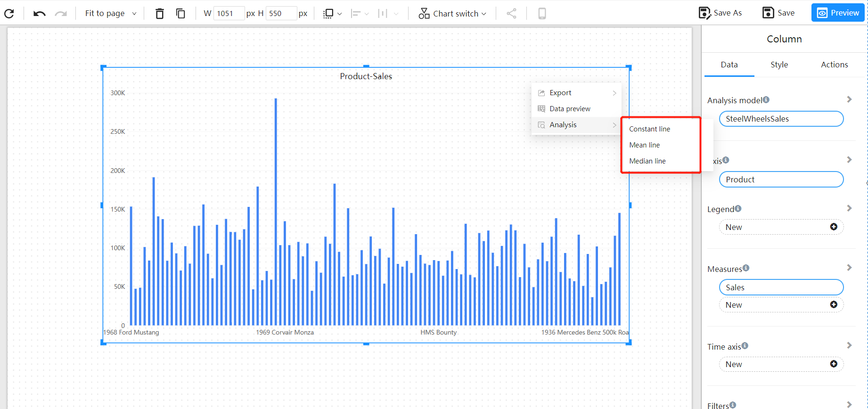Open the Export submenu
868x409 pixels.
point(576,93)
